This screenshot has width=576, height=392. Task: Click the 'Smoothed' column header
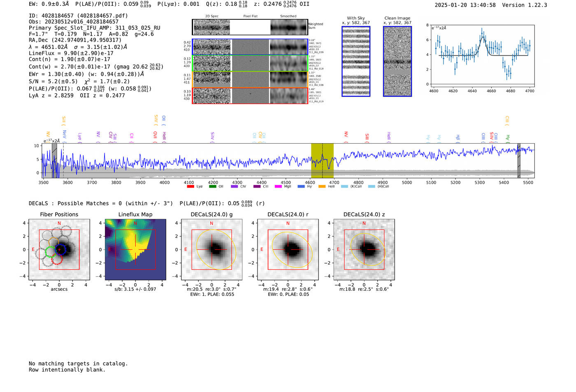(x=288, y=16)
